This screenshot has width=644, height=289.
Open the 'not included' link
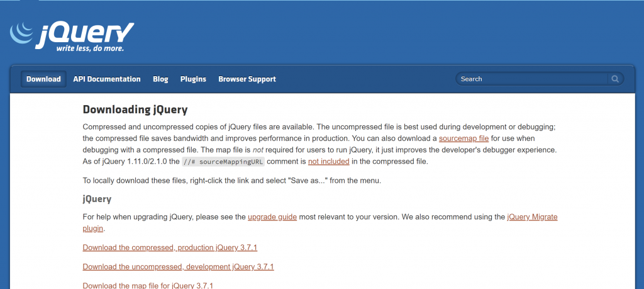[328, 162]
